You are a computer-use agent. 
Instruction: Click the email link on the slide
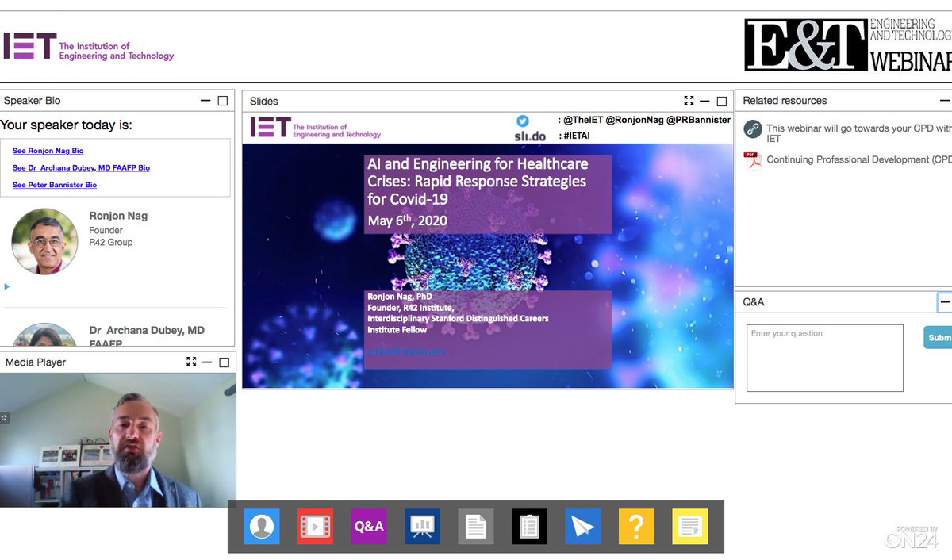point(407,351)
